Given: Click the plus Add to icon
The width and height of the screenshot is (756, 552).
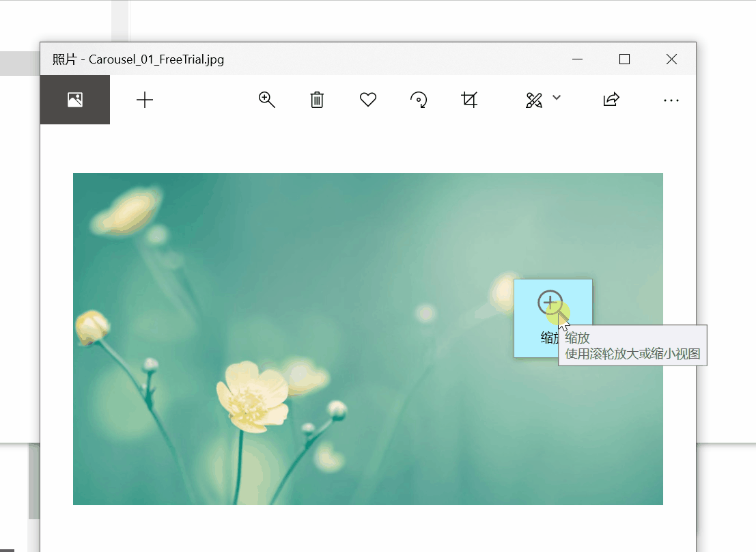Looking at the screenshot, I should click(x=145, y=100).
